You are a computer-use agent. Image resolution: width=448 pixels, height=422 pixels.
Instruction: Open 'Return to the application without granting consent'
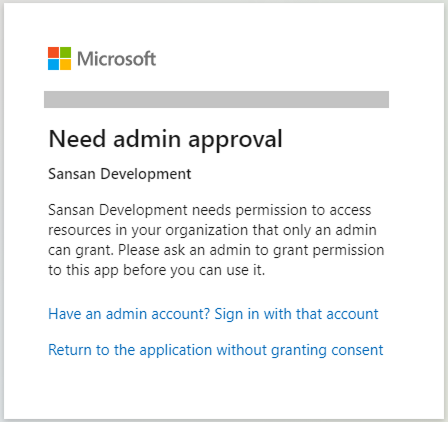(216, 350)
